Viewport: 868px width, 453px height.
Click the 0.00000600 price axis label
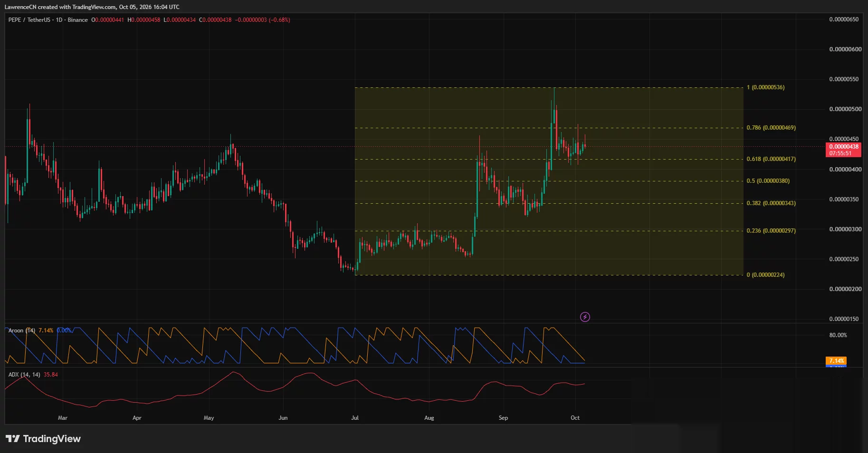[845, 49]
